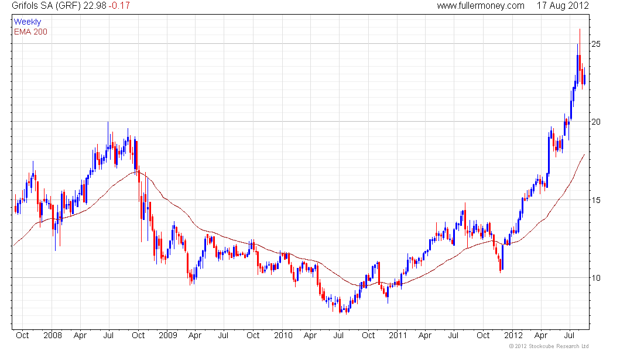
Task: Click the final Jul label after 2012
Action: 569,335
